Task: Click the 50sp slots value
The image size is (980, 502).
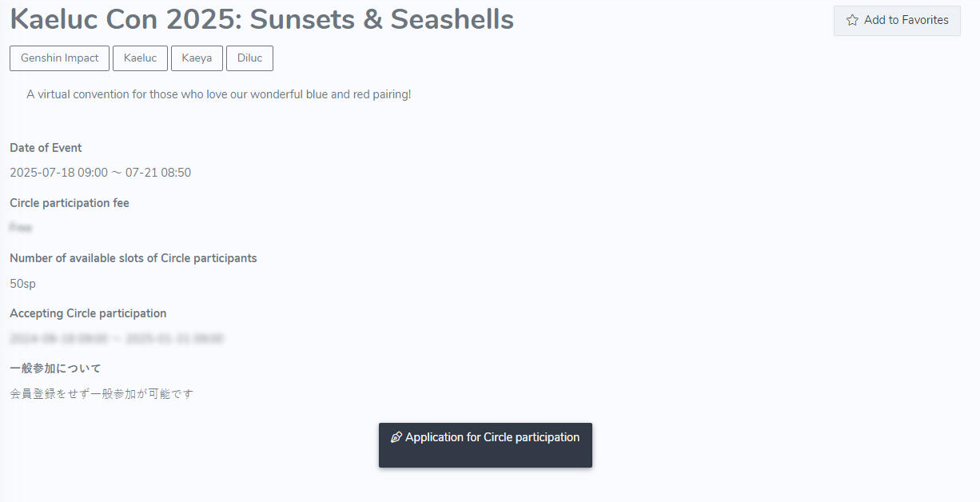Action: pos(22,284)
